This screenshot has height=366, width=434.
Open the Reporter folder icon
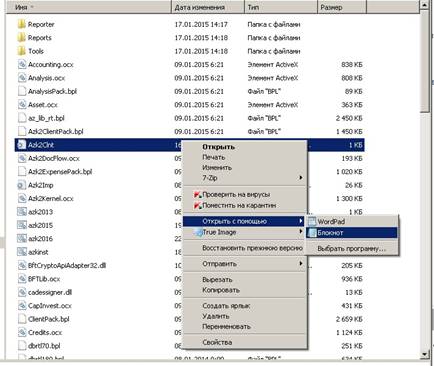coord(22,24)
